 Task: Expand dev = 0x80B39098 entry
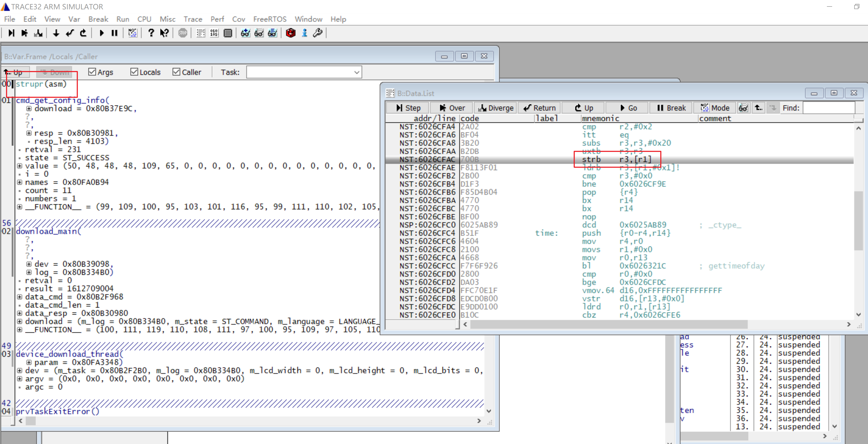[29, 264]
